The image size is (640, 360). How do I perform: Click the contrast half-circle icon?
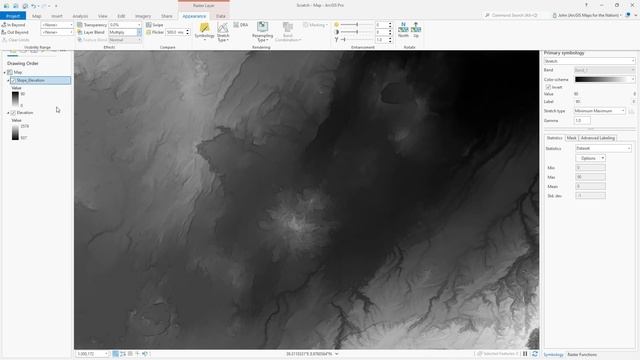336,32
